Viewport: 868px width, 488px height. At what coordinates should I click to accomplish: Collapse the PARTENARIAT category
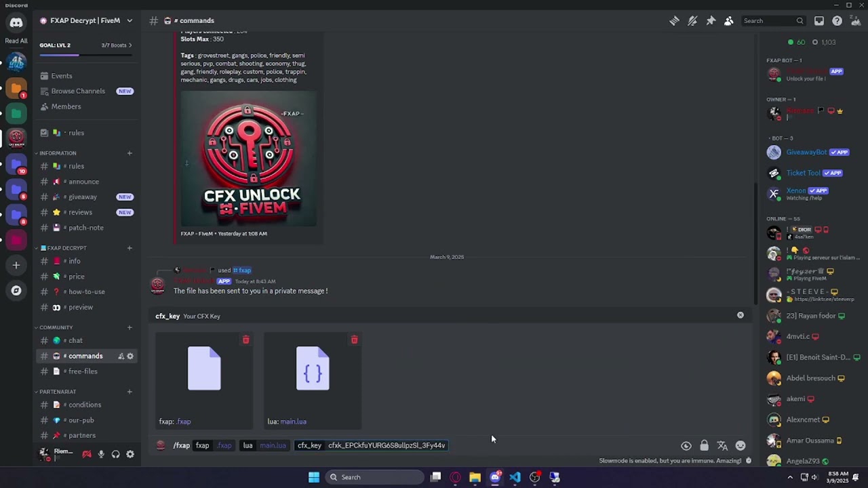(x=56, y=392)
